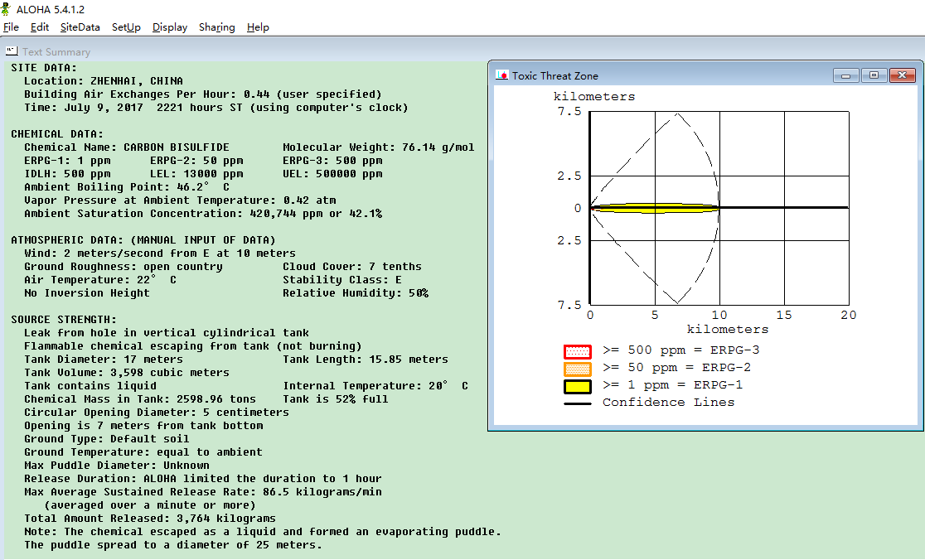Click 'UEL: 500000 ppm' value
Viewport: 925px width, 560px height.
pyautogui.click(x=332, y=174)
